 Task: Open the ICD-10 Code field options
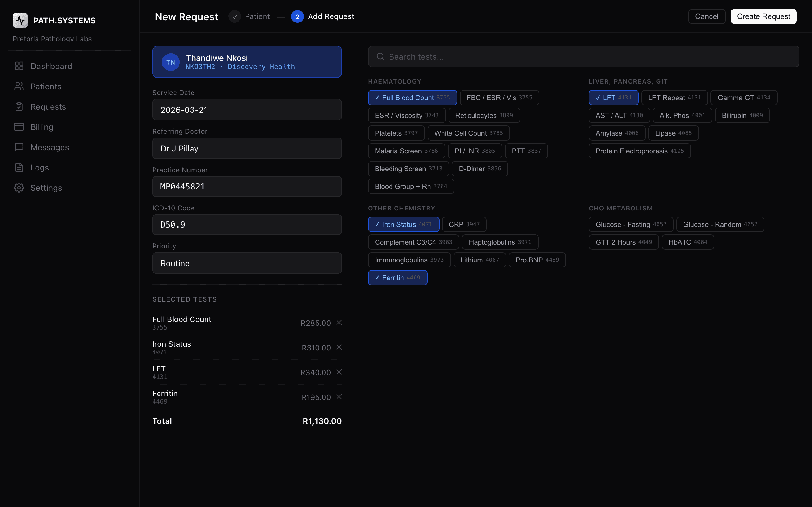pyautogui.click(x=247, y=224)
